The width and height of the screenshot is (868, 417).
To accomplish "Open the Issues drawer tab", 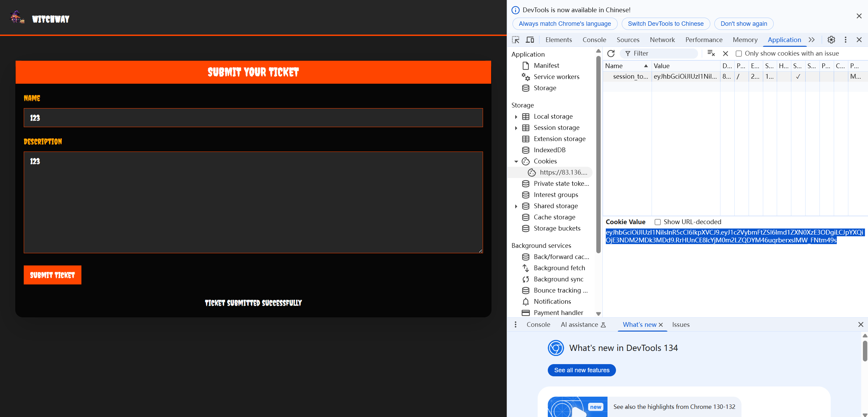I will (681, 325).
